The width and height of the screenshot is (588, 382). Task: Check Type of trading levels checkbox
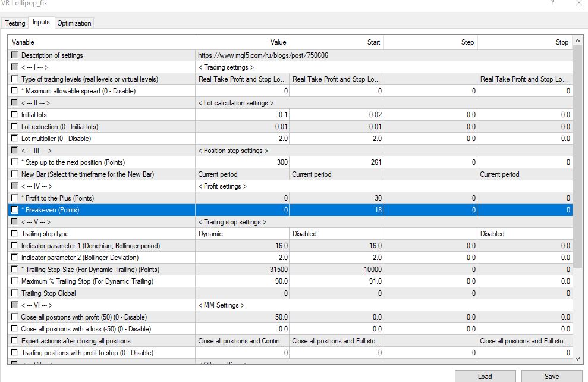tap(14, 79)
